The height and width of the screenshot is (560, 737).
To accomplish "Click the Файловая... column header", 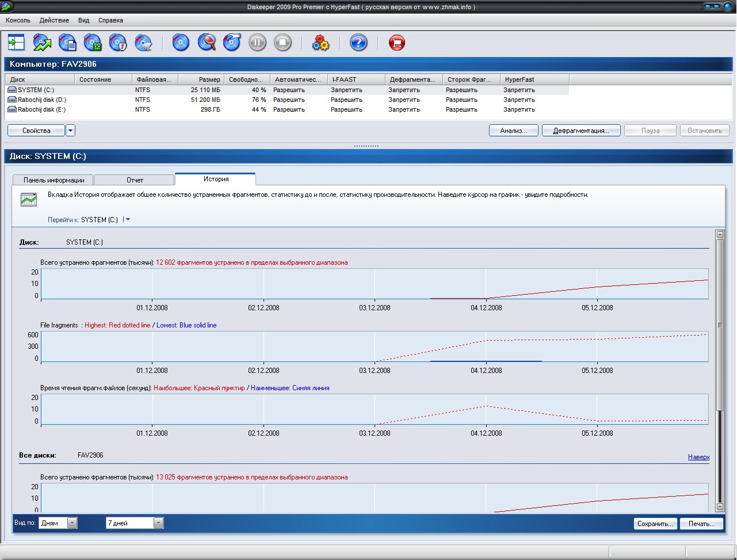I will (155, 79).
